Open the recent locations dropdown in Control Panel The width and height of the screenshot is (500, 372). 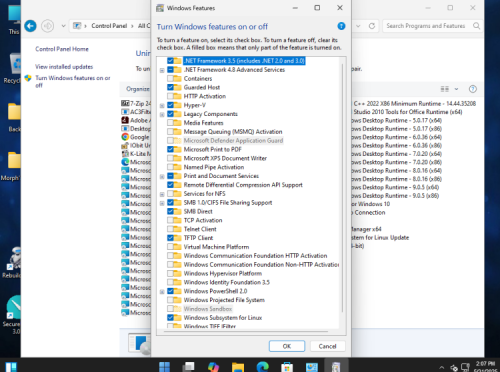(x=63, y=26)
